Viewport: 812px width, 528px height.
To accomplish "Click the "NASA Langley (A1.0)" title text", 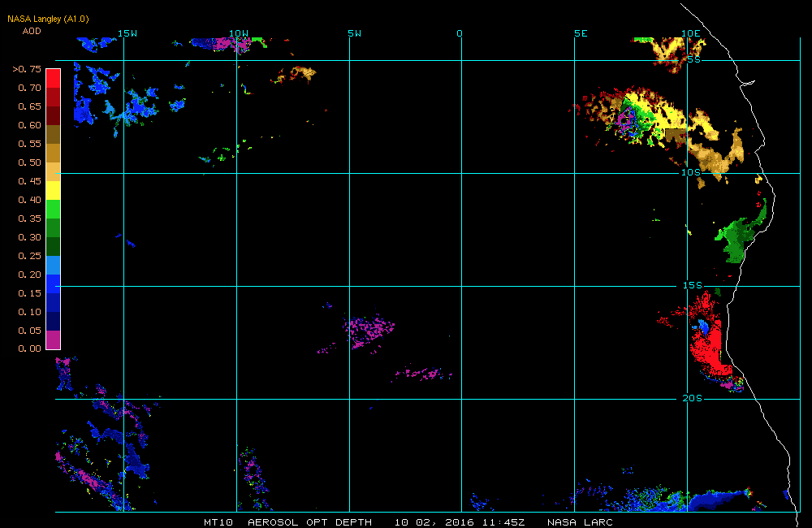I will coord(48,19).
